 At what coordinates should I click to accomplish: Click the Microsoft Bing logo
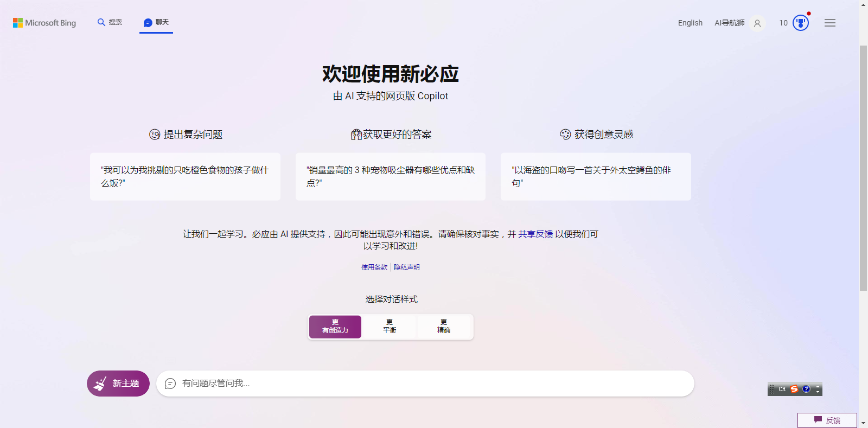[44, 23]
